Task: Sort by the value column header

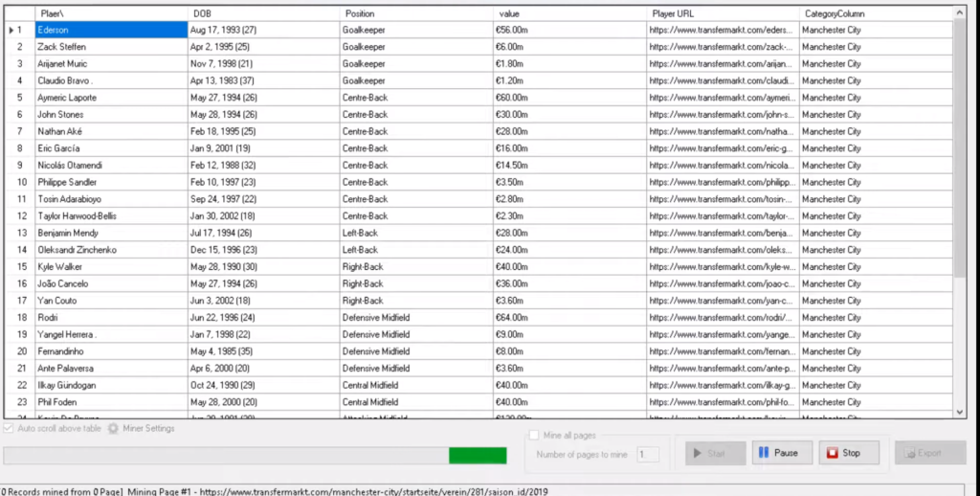Action: (x=569, y=13)
